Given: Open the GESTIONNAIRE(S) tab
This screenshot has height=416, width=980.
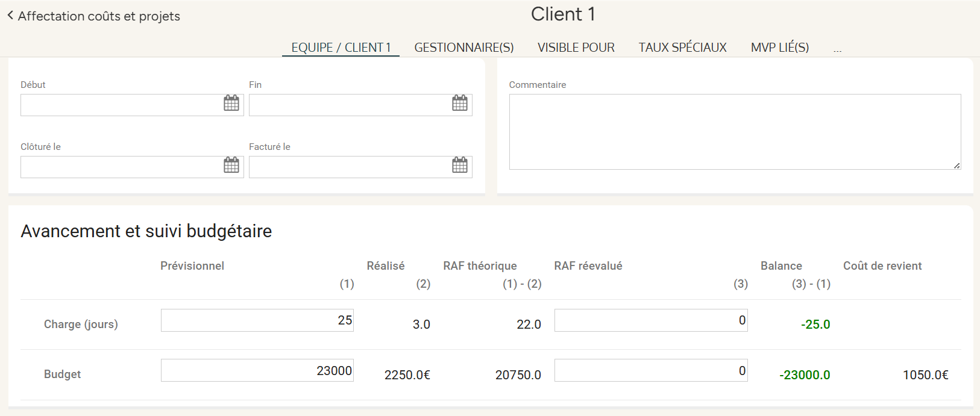Looking at the screenshot, I should pyautogui.click(x=463, y=48).
